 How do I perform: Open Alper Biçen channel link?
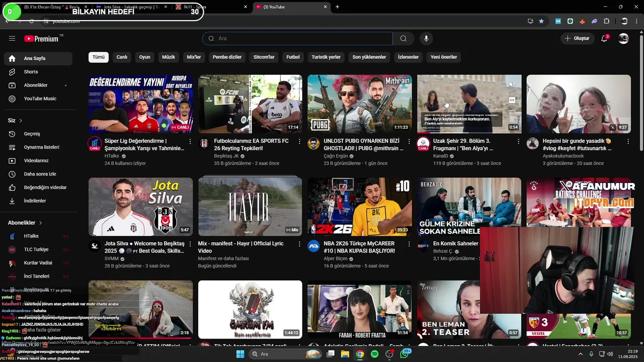[336, 258]
